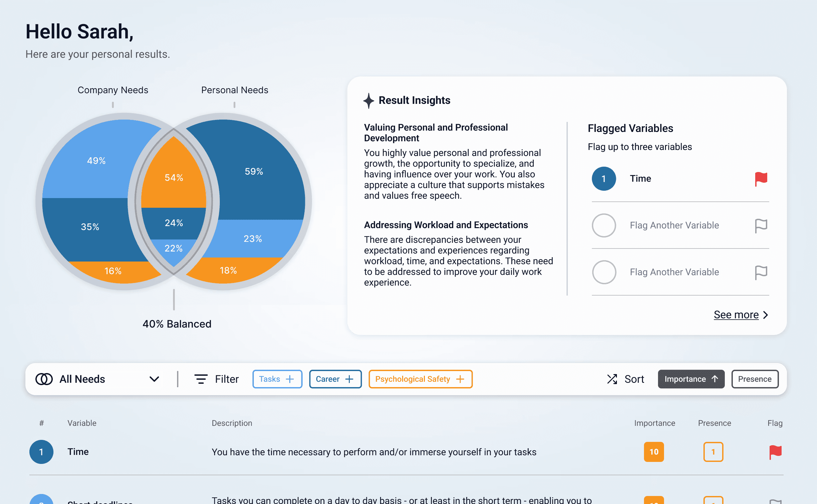Click the 22% light-blue overlap segment

point(174,248)
